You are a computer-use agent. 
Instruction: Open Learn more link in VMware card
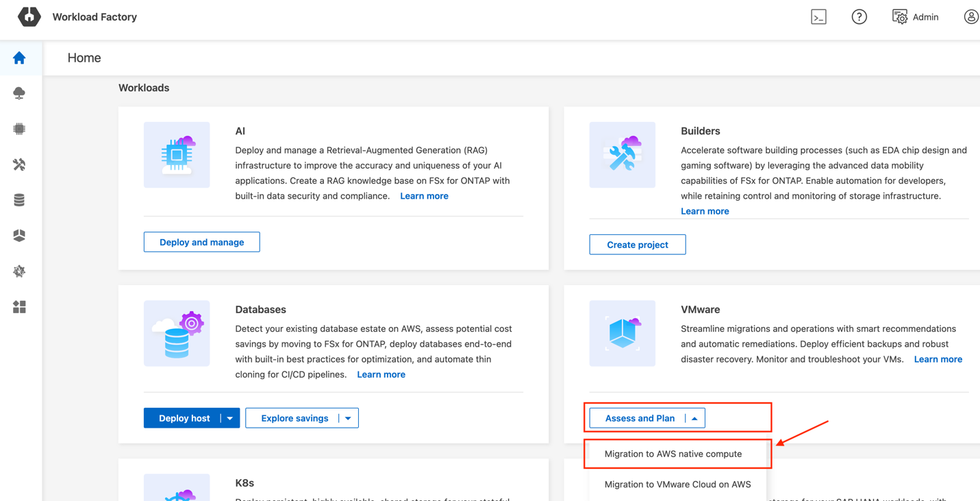[x=938, y=359]
